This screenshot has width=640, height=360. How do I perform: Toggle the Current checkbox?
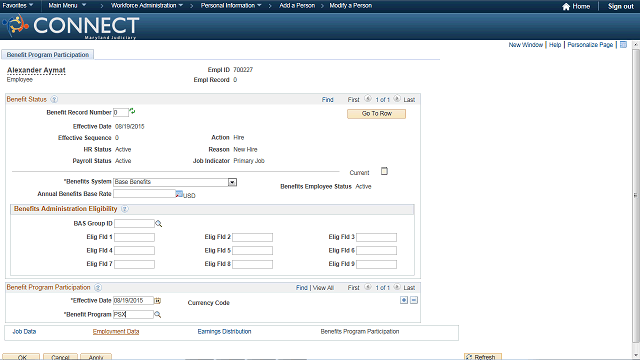coord(384,171)
